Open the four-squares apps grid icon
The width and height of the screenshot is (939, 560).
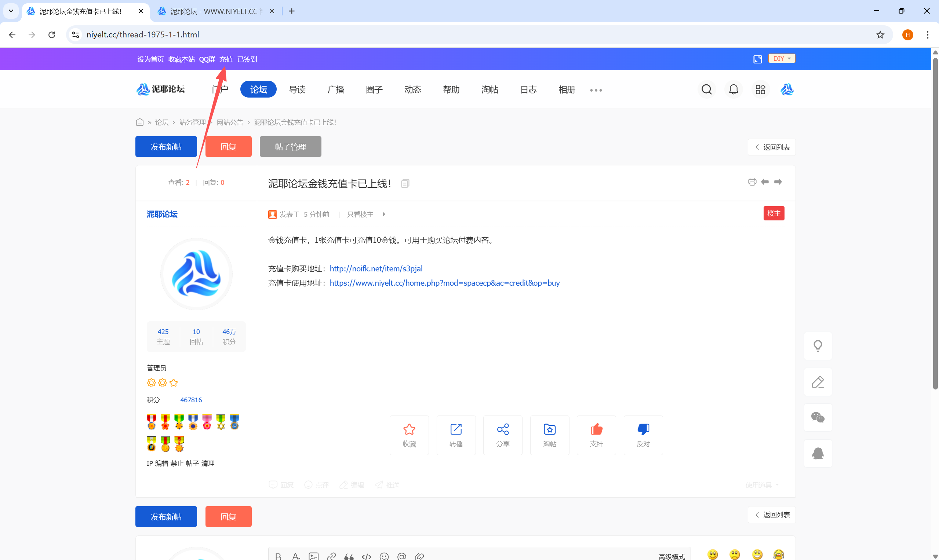coord(760,89)
